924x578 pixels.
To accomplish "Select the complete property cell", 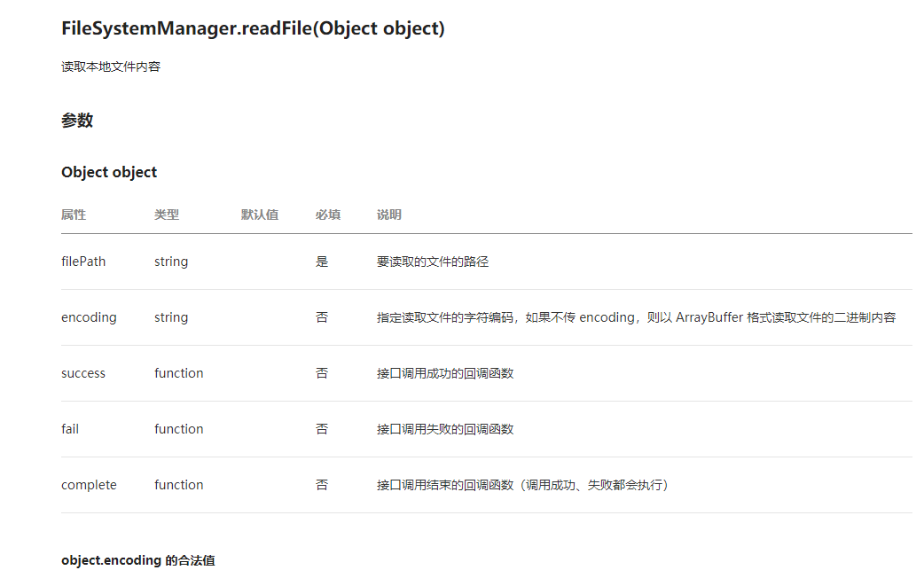I will point(89,485).
